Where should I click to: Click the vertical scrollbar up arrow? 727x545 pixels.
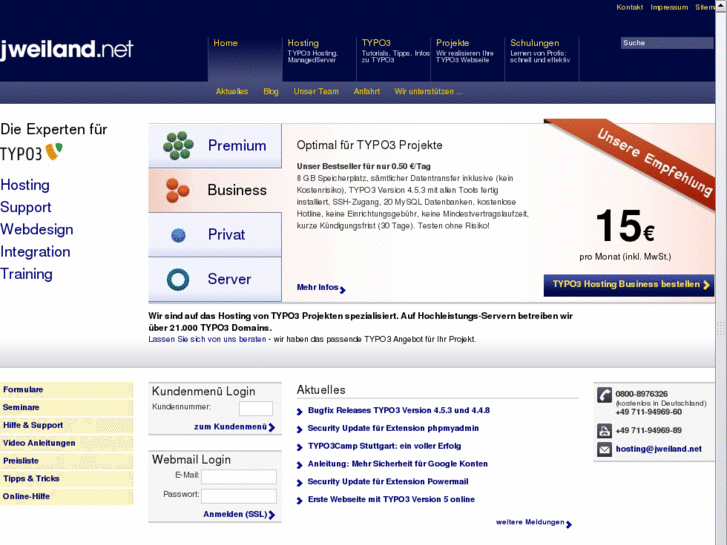[x=721, y=5]
